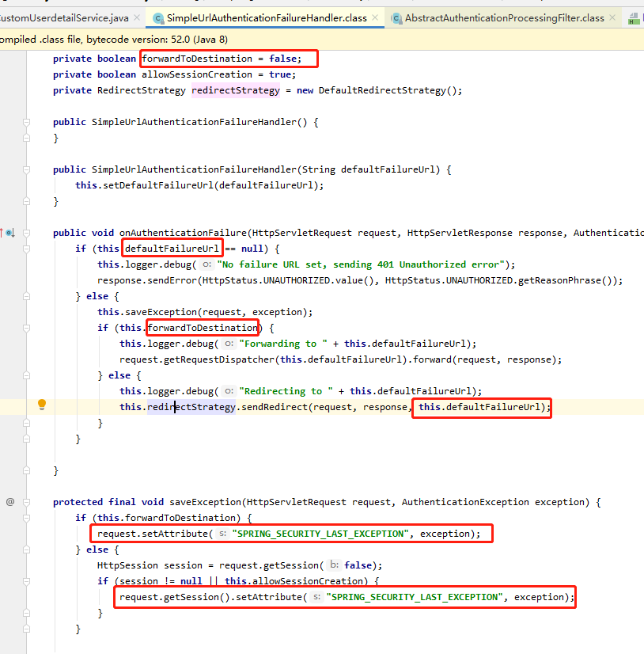Image resolution: width=644 pixels, height=654 pixels.
Task: Click "SPRING_SECURITY_LAST_EXCEPTION" in the getSession().setAttribute line
Action: click(415, 597)
